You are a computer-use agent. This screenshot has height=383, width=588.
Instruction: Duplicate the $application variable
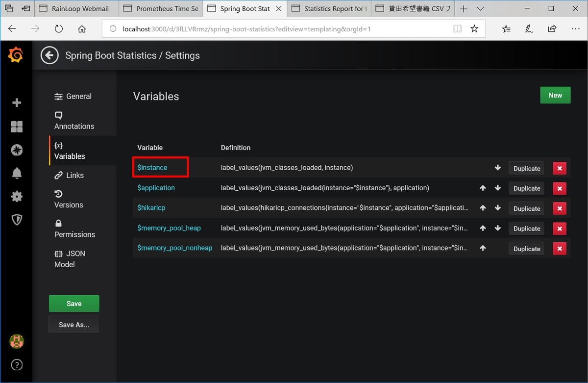[x=527, y=188]
